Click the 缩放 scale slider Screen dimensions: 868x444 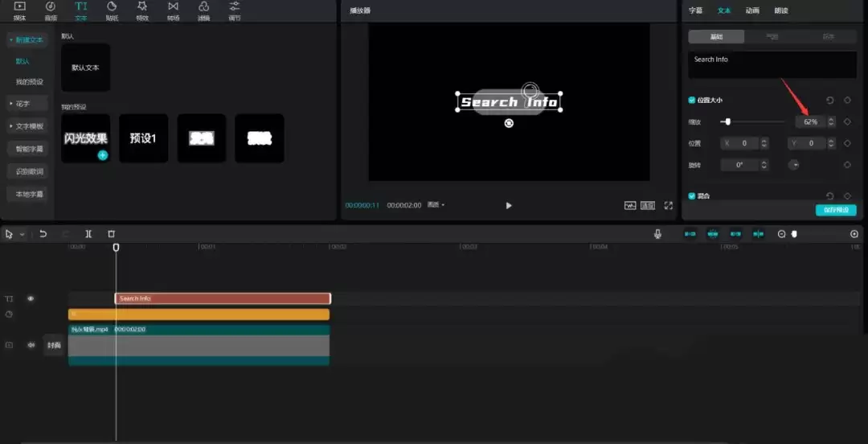pos(752,122)
